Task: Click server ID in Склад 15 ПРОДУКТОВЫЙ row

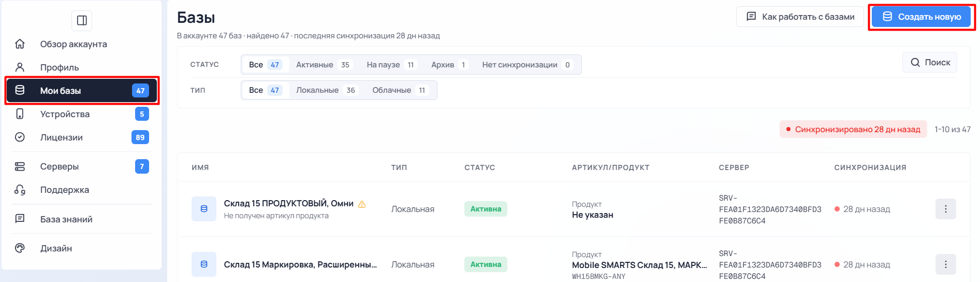Action: 770,209
